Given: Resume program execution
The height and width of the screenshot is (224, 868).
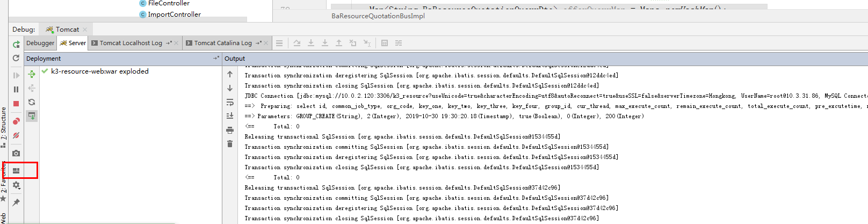Looking at the screenshot, I should click(x=16, y=76).
